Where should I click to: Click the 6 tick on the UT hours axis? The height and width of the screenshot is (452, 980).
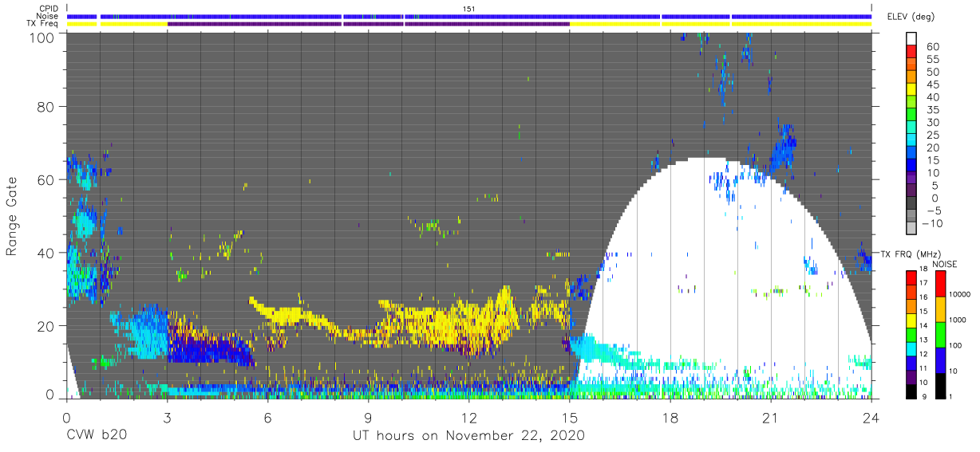[x=267, y=418]
